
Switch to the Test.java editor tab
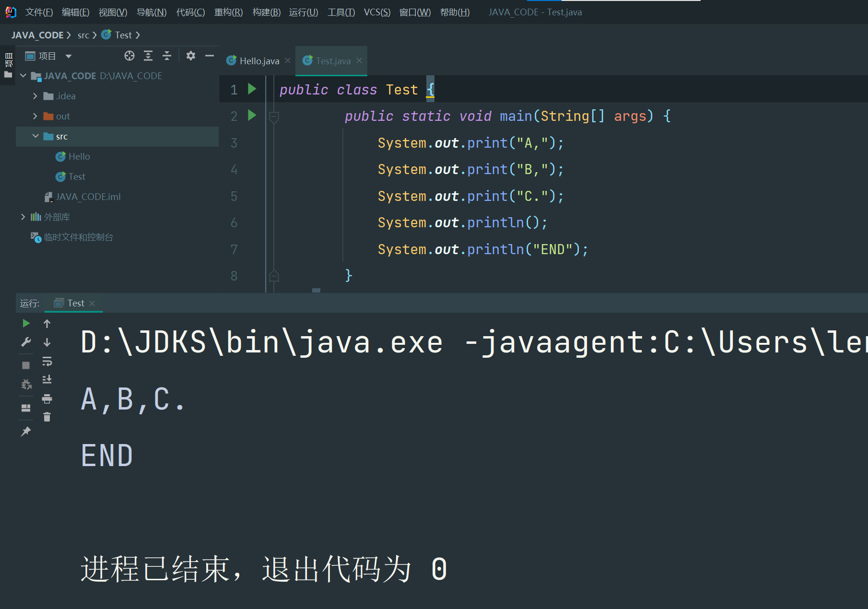tap(327, 61)
